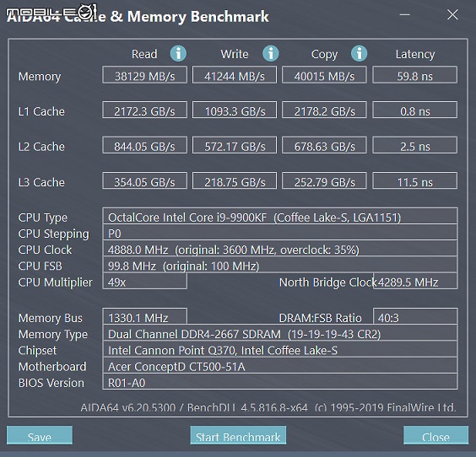The width and height of the screenshot is (476, 457).
Task: Click the CPU Multiplier field showing 49x
Action: pyautogui.click(x=145, y=281)
